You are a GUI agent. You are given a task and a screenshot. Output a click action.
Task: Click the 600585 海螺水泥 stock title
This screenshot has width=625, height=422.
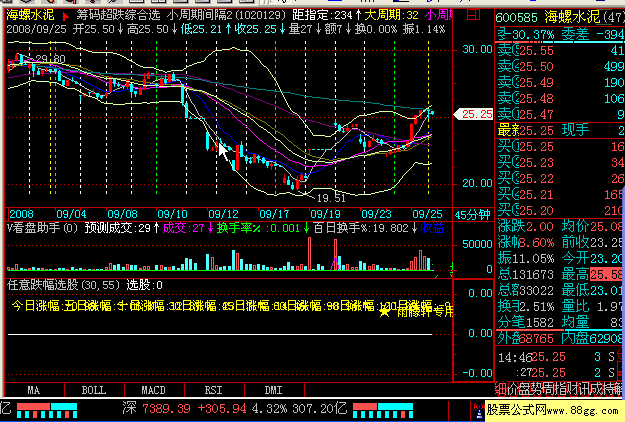[x=548, y=17]
